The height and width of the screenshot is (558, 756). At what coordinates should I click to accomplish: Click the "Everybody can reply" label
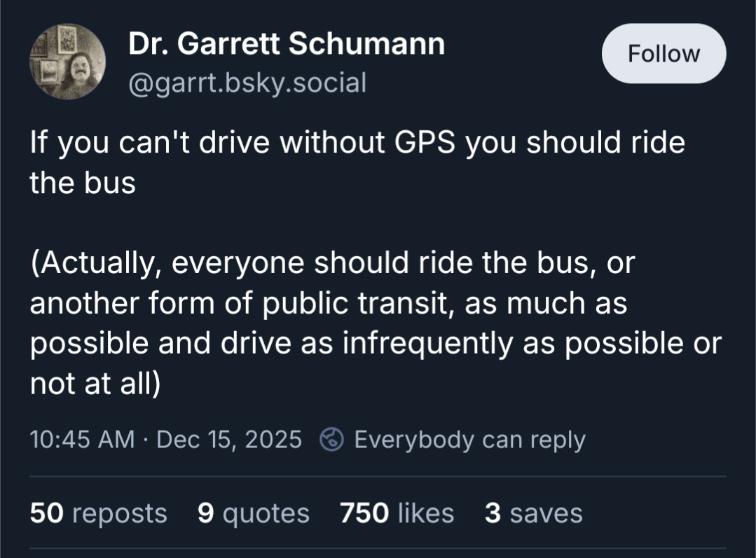click(x=469, y=440)
